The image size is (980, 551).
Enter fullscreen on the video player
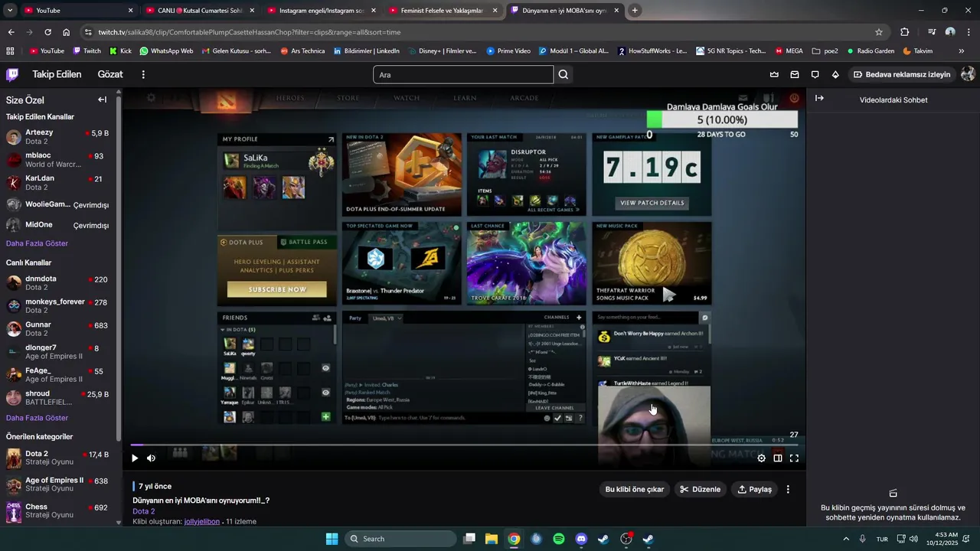[x=794, y=458]
